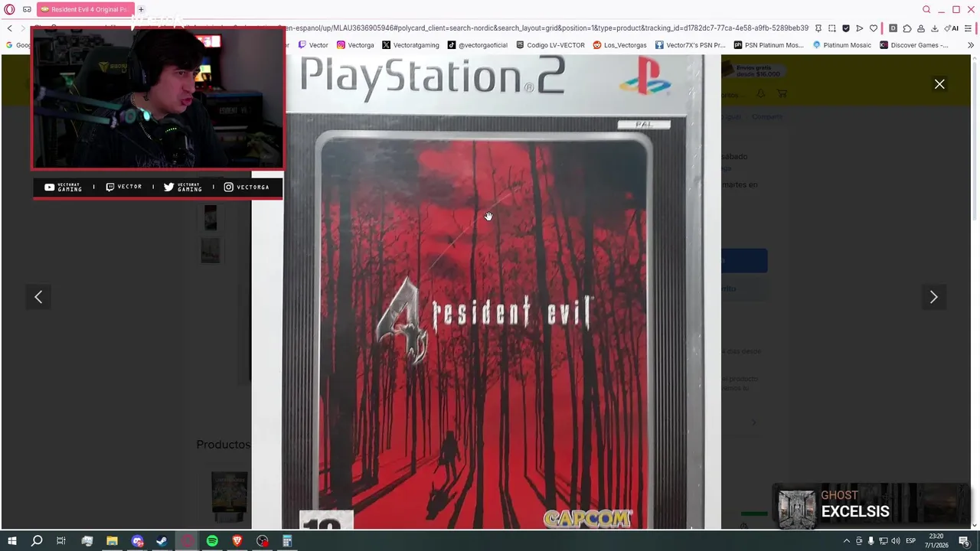Open the Windows Start menu

[11, 541]
